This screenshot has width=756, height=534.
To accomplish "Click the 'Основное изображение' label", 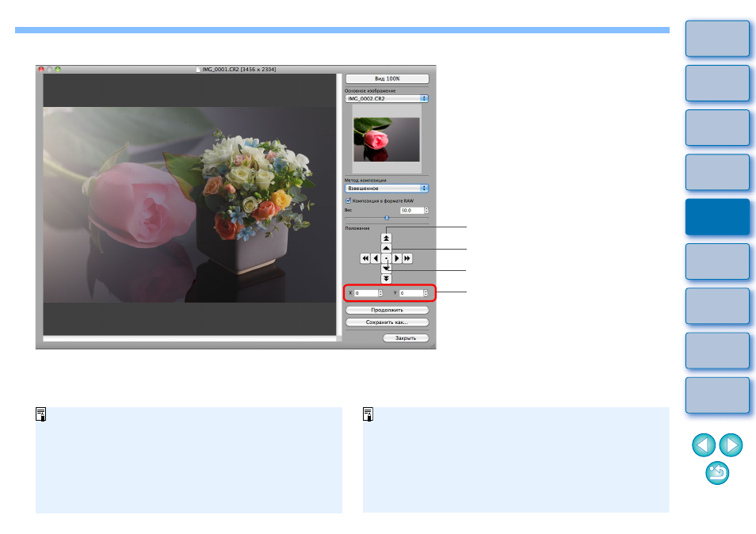I will click(x=370, y=90).
